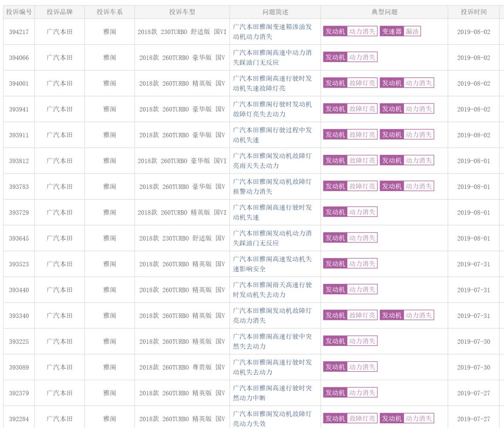Click the 投诉编号 column header
This screenshot has width=504, height=428.
click(19, 12)
